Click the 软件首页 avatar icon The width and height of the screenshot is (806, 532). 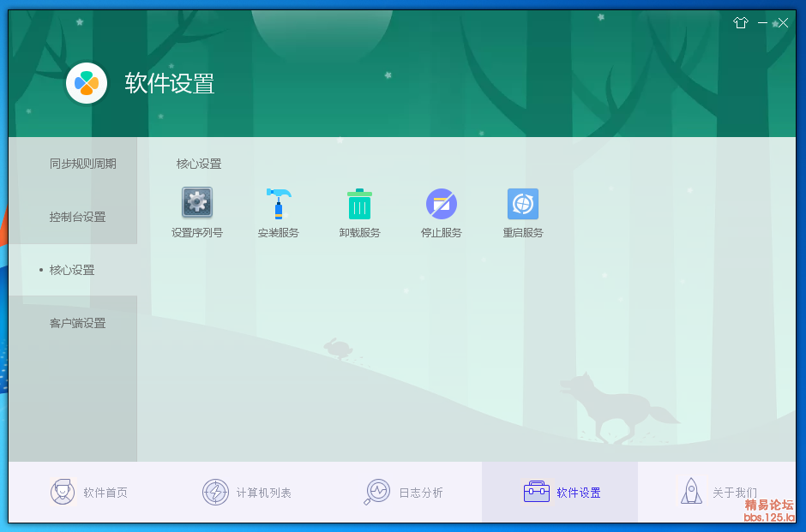coord(63,492)
